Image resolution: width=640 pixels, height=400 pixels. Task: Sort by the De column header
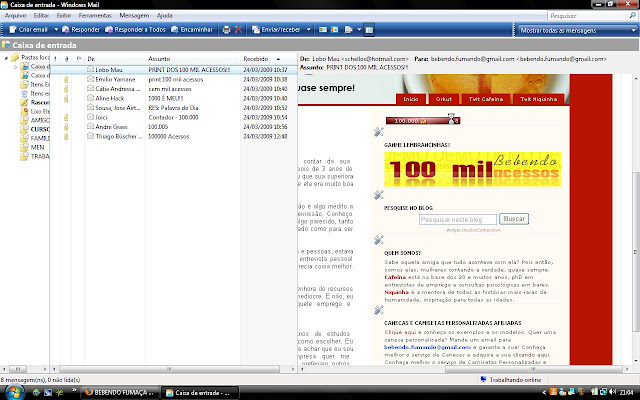[x=115, y=59]
